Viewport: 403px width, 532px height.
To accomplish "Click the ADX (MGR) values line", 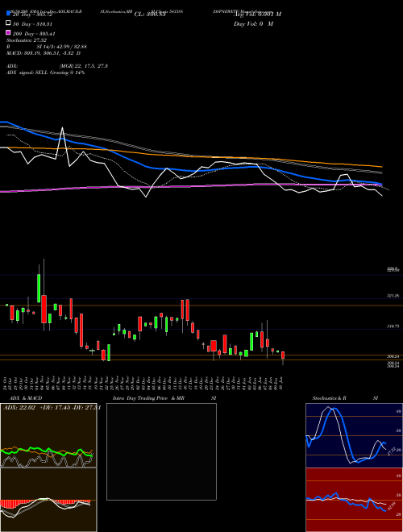I will 57,66.
